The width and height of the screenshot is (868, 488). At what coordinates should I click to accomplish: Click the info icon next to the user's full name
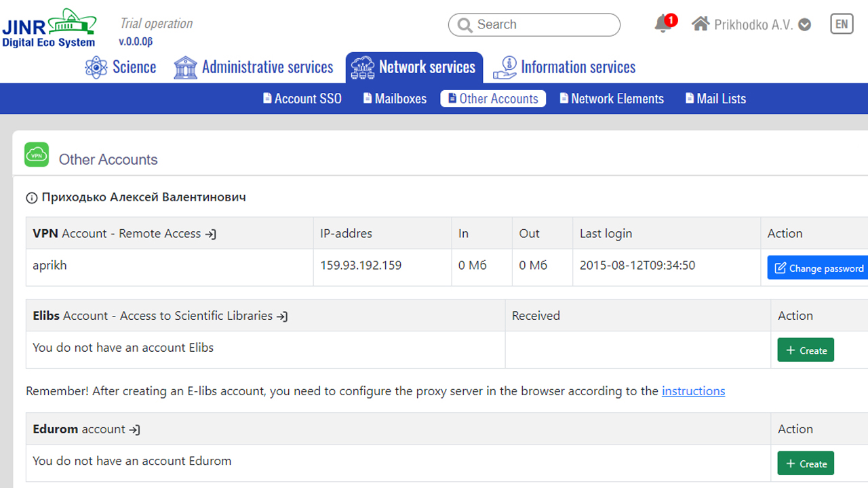pos(31,198)
